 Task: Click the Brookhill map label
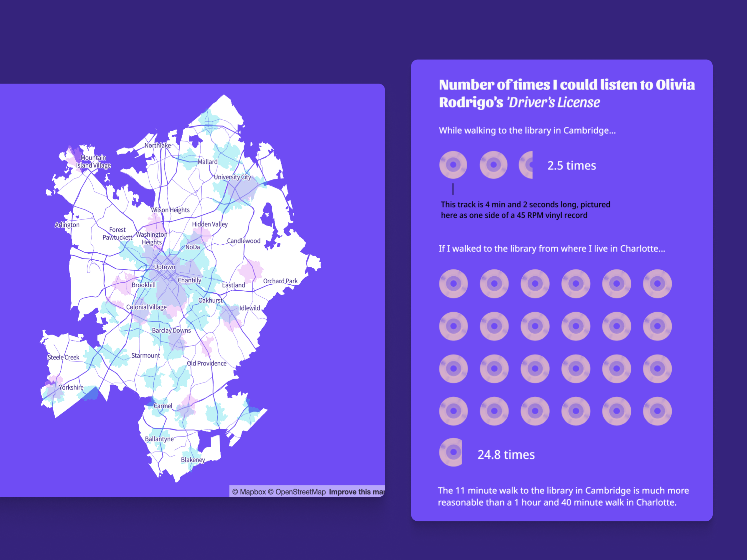pos(144,285)
